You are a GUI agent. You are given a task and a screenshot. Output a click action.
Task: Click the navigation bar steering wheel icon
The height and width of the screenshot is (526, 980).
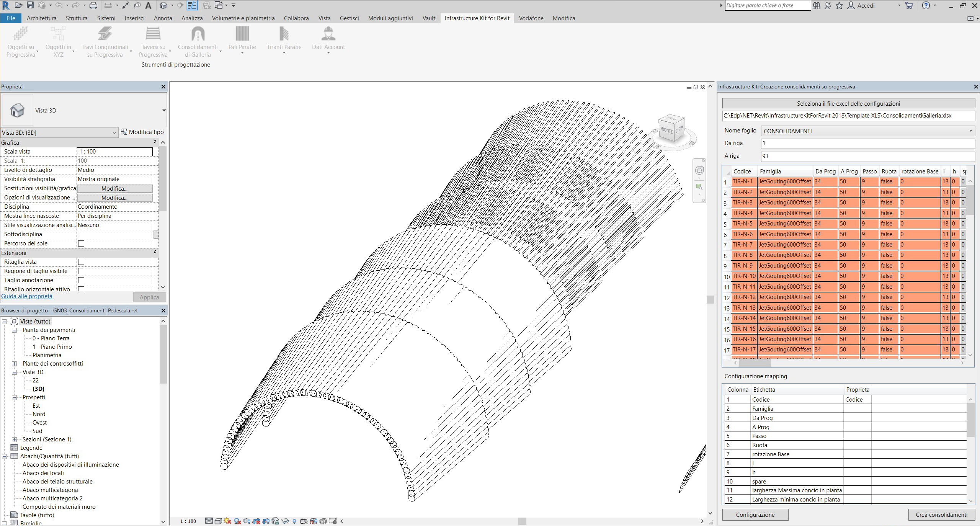tap(699, 170)
